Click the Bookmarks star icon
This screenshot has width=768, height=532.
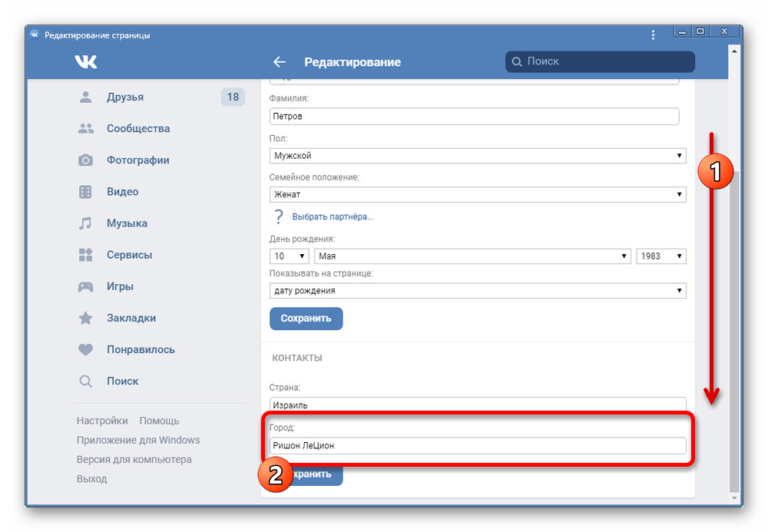(86, 318)
